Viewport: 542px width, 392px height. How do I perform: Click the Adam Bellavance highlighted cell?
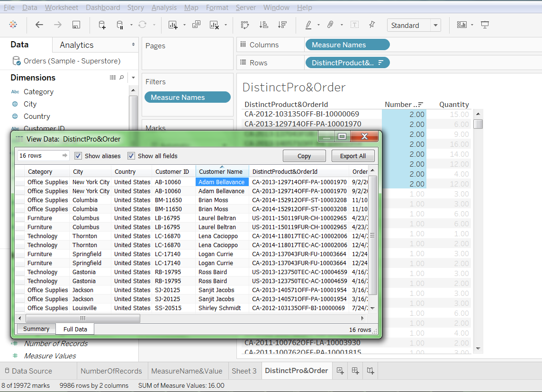[x=222, y=182]
